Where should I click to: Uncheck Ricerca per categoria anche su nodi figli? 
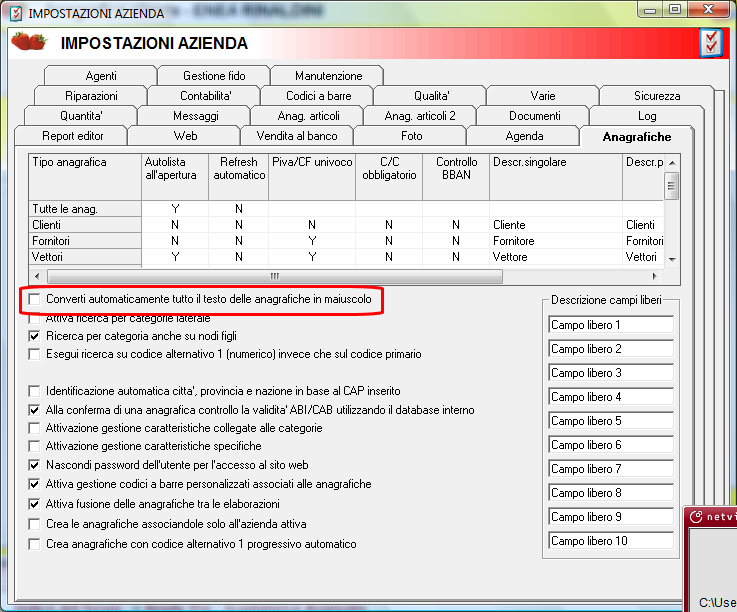pos(34,336)
